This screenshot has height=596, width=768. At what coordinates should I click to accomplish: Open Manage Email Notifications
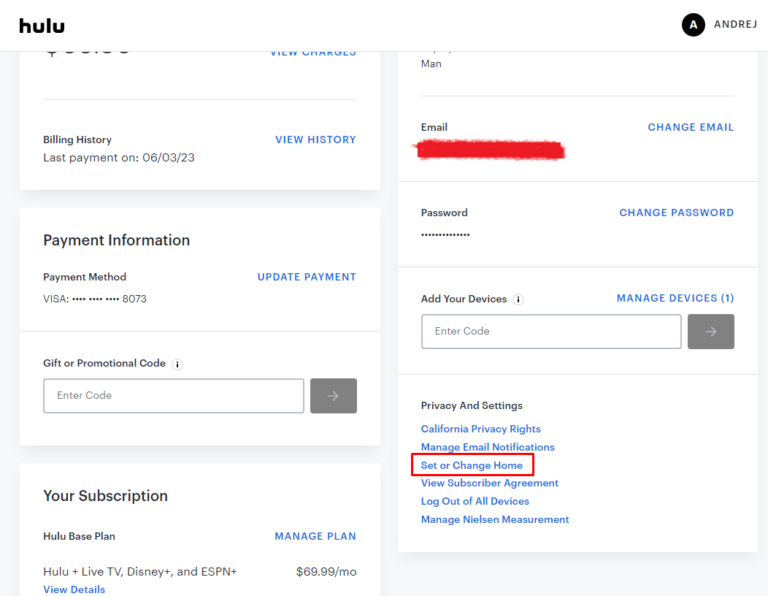point(487,447)
